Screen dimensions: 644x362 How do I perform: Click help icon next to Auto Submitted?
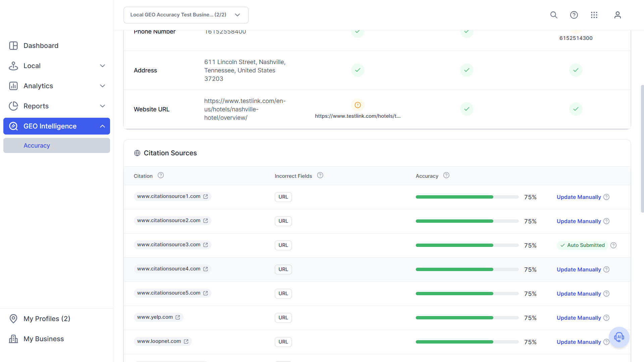613,245
